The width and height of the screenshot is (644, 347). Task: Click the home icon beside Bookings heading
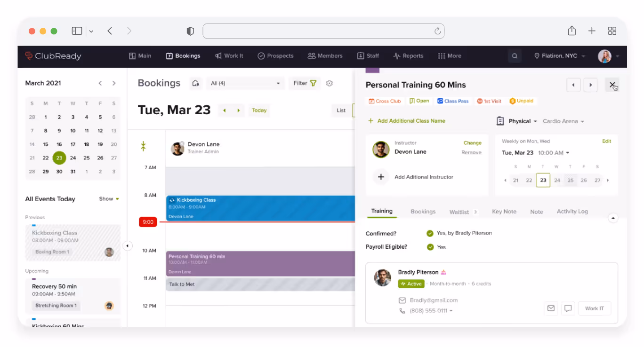(x=195, y=83)
